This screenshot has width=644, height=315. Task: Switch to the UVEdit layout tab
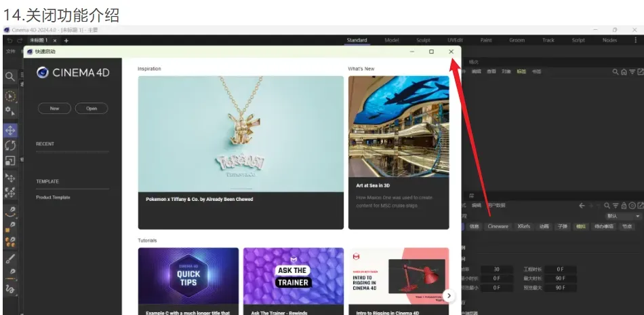pos(455,40)
